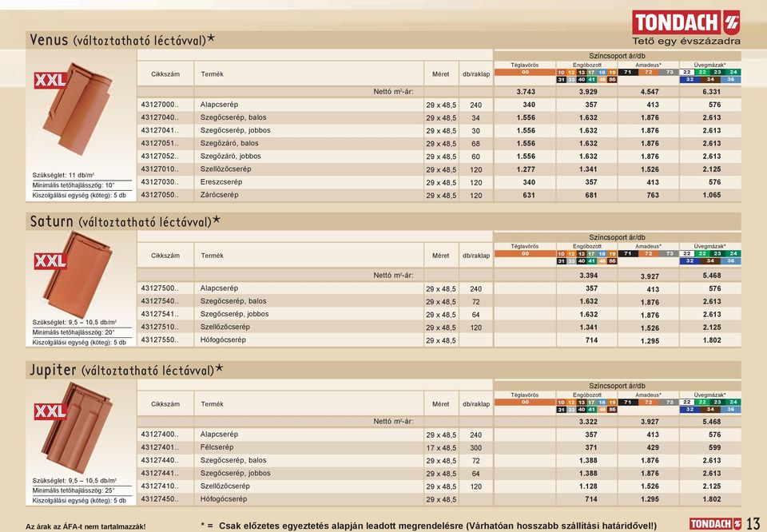Select the 1.277 price in Venus Szellőzőcserép row
767x532 pixels.
pyautogui.click(x=526, y=169)
